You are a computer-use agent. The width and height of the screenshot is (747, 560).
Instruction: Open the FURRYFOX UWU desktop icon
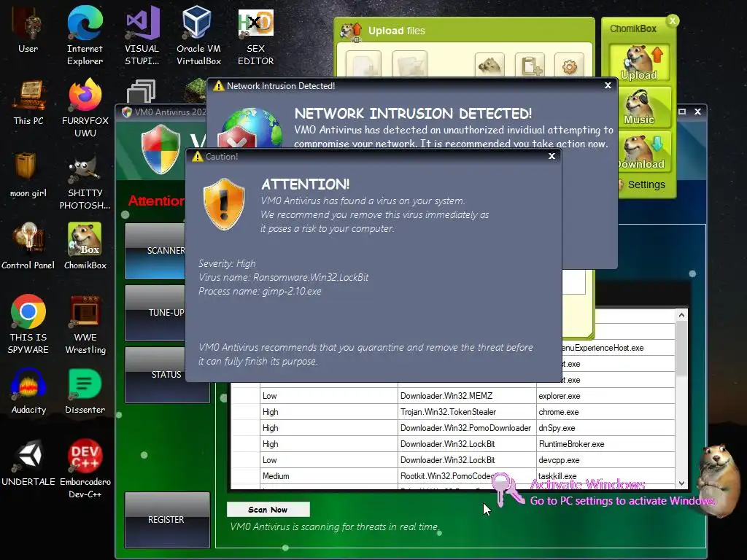point(85,109)
